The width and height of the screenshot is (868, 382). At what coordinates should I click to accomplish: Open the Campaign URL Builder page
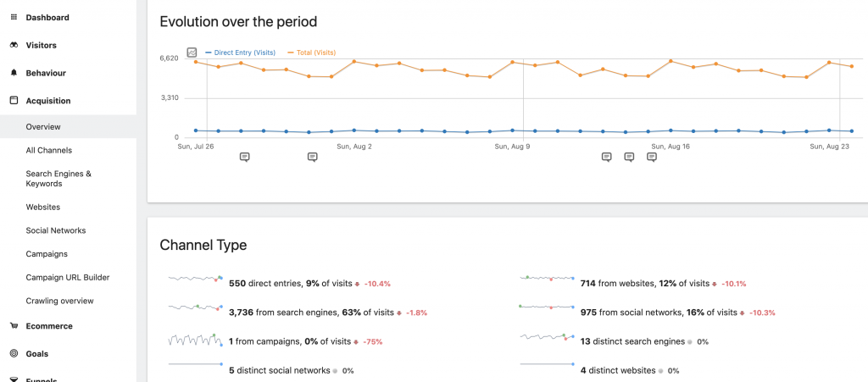67,277
